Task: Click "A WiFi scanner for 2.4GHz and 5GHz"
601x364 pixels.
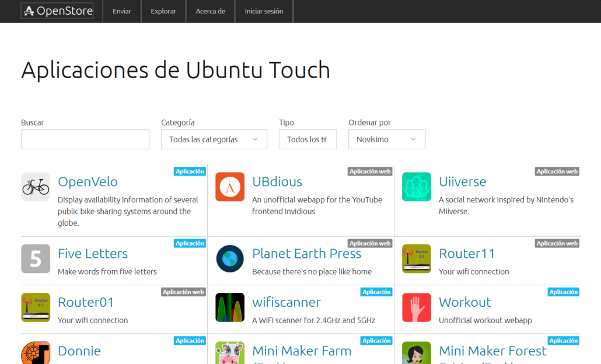Action: click(313, 320)
